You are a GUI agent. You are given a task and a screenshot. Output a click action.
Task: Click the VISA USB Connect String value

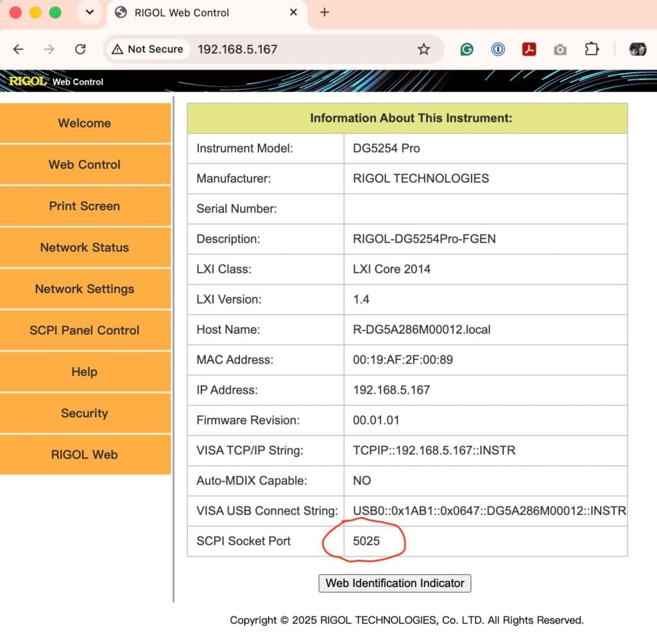click(490, 511)
